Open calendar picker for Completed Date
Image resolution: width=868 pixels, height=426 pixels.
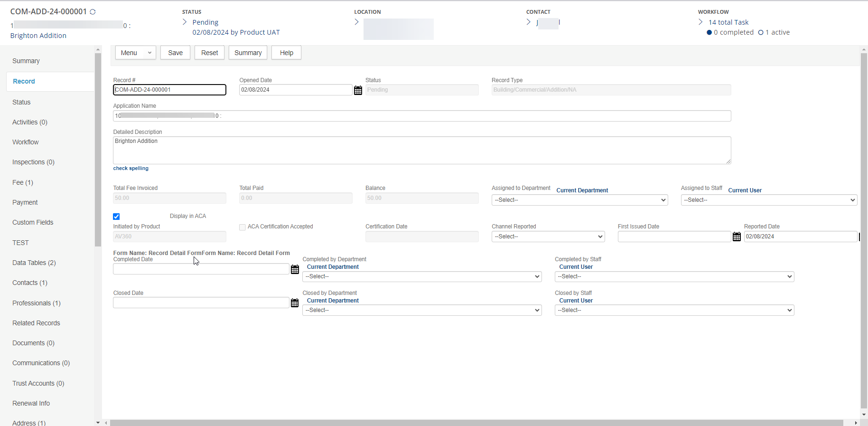[295, 269]
